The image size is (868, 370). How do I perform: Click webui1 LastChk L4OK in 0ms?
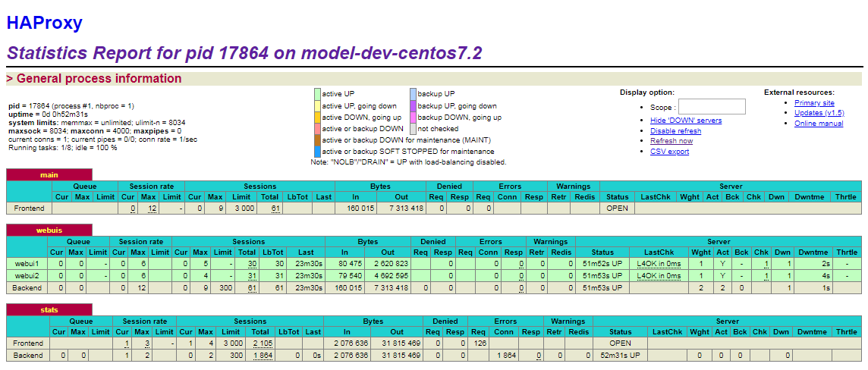click(x=659, y=264)
